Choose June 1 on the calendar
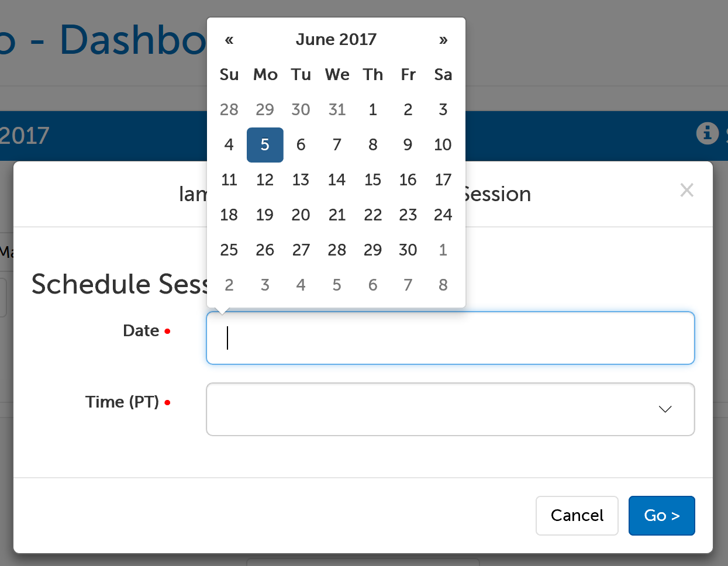728x566 pixels. point(372,109)
